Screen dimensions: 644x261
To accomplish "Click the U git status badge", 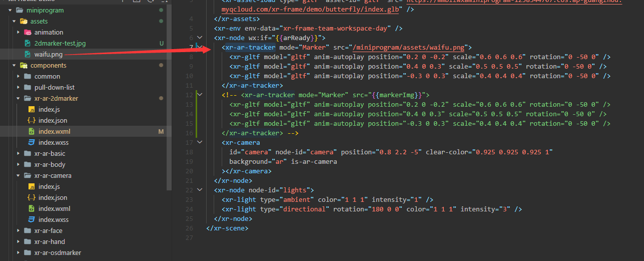I will tap(161, 44).
